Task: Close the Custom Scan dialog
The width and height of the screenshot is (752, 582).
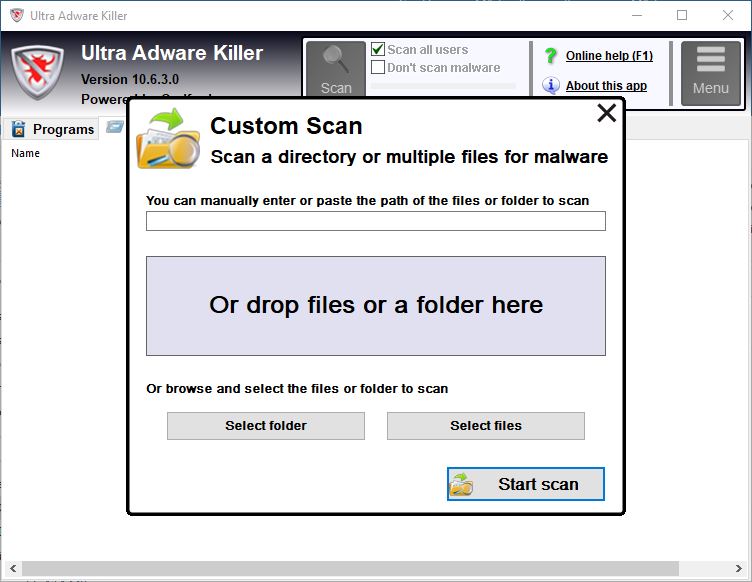Action: coord(607,113)
